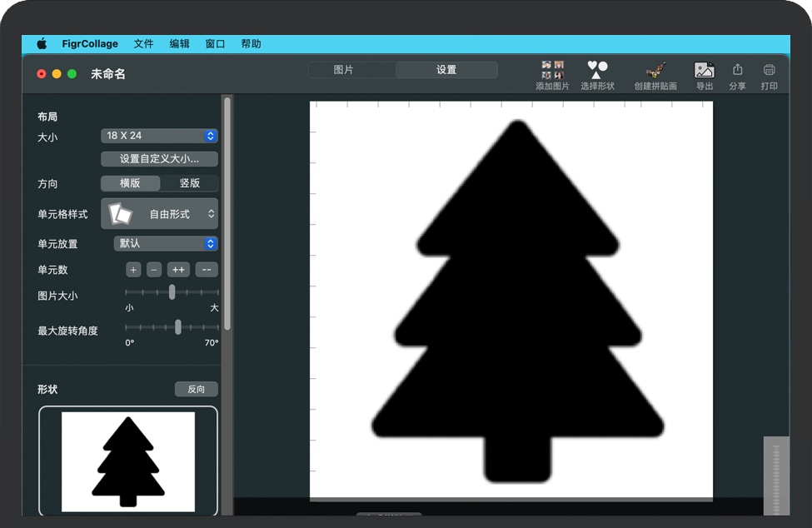Click the picture size (图片大小) slider handle
Image resolution: width=812 pixels, height=528 pixels.
[172, 292]
